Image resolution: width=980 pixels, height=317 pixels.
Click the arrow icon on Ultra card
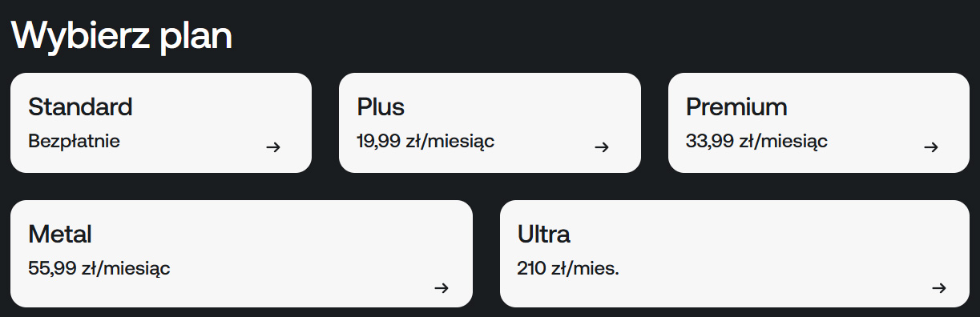pyautogui.click(x=939, y=288)
